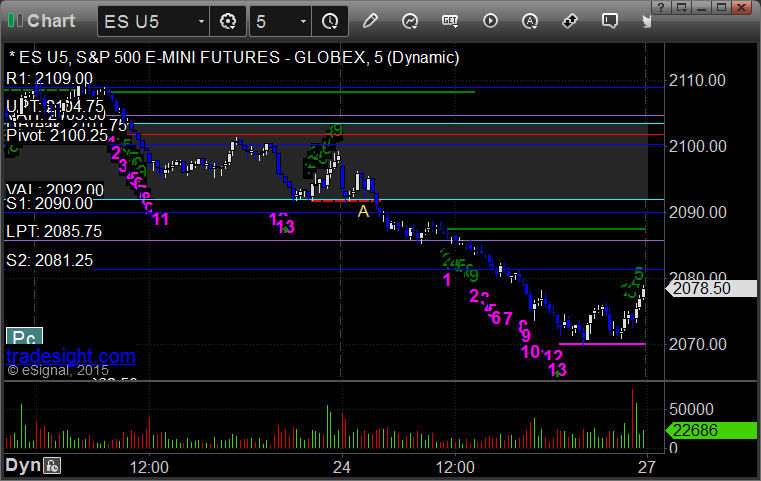This screenshot has height=481, width=761.
Task: Click the current price marker 2078.50
Action: pyautogui.click(x=711, y=288)
